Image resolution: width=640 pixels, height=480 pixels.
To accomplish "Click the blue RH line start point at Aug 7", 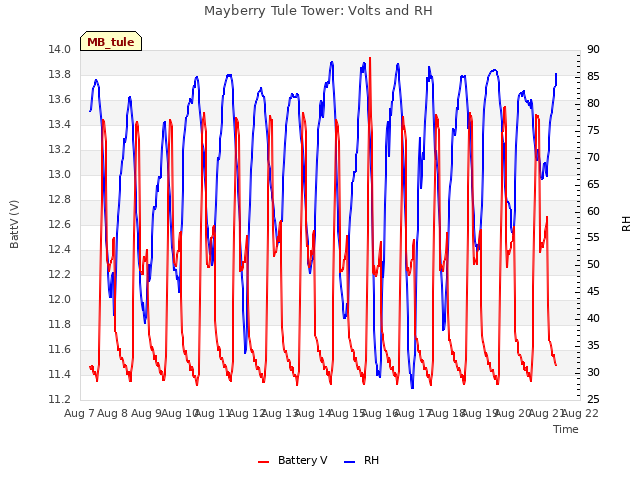I will click(x=90, y=111).
